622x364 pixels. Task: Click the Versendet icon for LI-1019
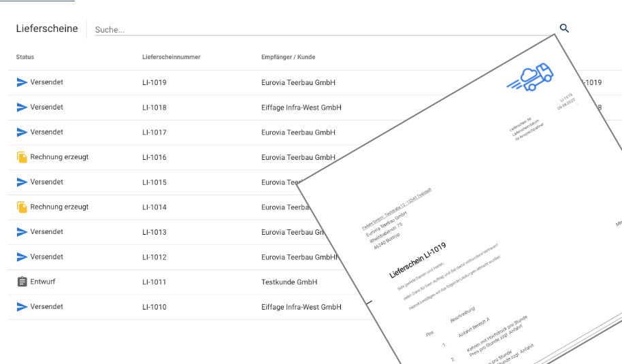coord(22,82)
